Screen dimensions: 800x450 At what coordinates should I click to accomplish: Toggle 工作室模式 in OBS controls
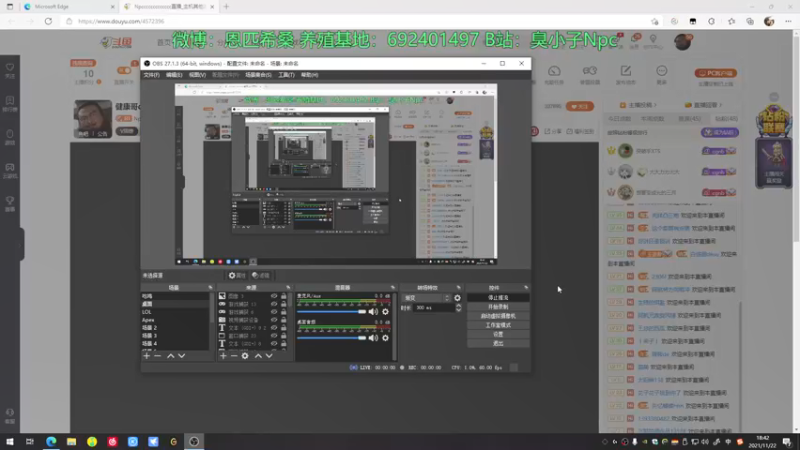point(498,325)
